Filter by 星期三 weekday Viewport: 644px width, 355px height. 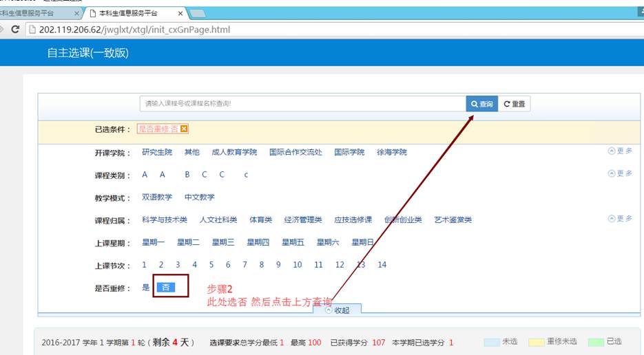click(223, 242)
